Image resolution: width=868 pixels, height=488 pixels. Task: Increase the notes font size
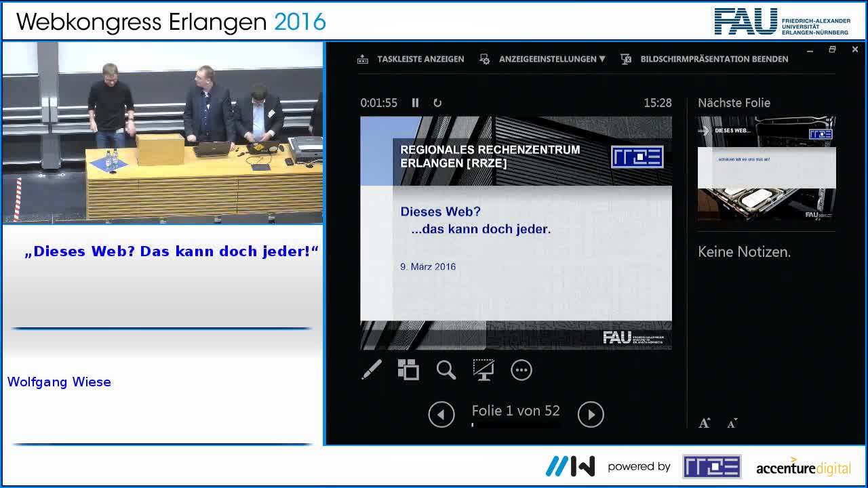pyautogui.click(x=704, y=422)
